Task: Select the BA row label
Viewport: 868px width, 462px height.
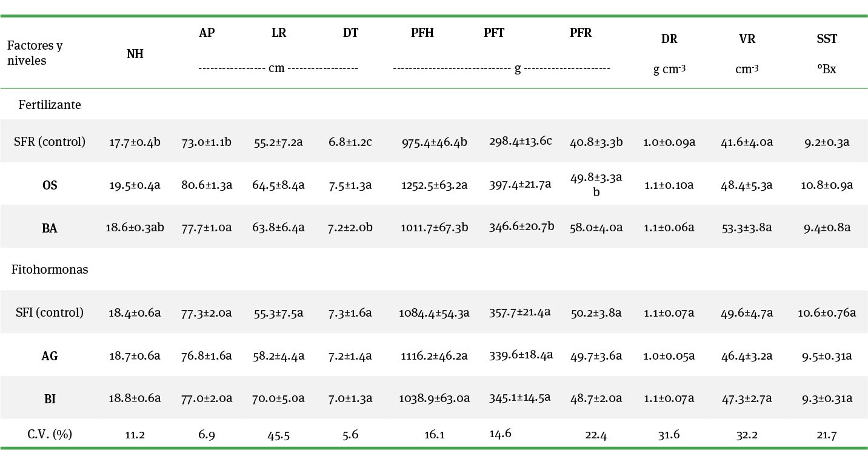Action: point(50,228)
